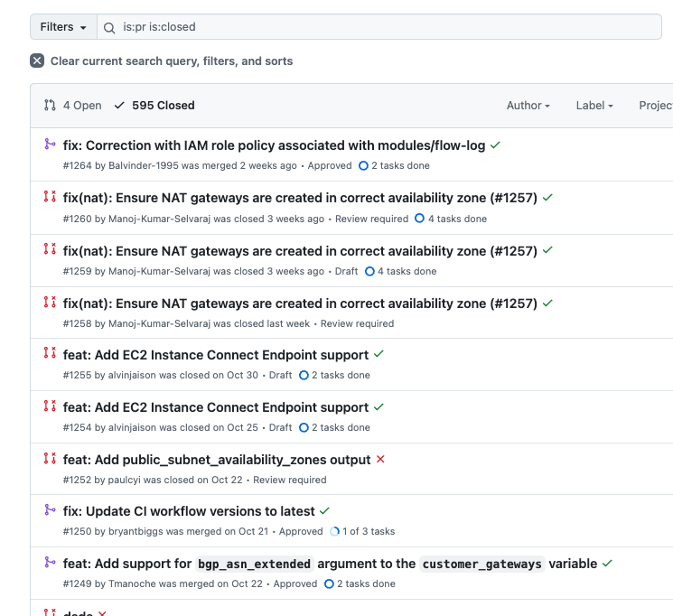Screen dimensions: 673x616
Task: Click green check status on flow-log PR
Action: tap(495, 145)
